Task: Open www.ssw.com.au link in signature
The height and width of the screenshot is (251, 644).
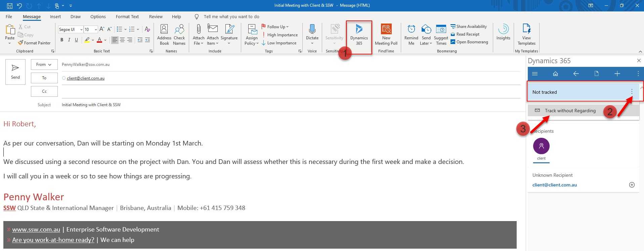Action: click(x=36, y=229)
